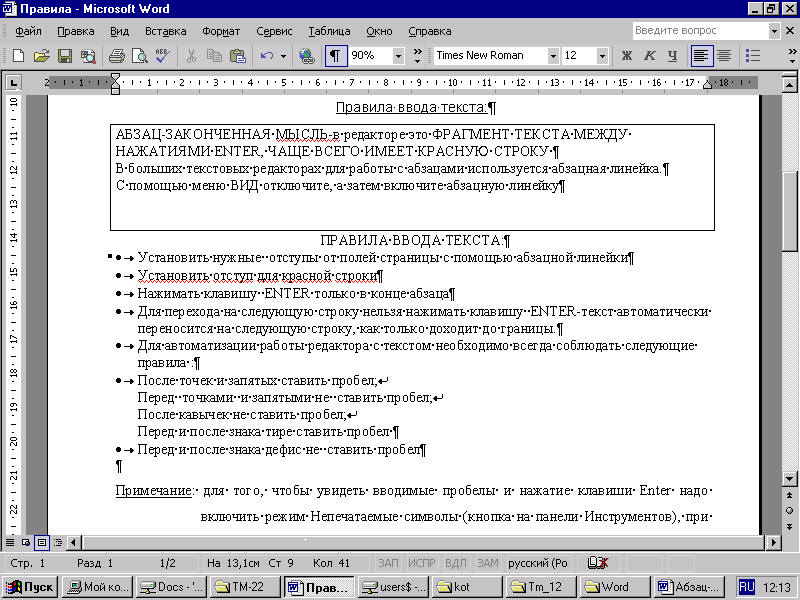Open the Вид menu
800x600 pixels.
[119, 31]
